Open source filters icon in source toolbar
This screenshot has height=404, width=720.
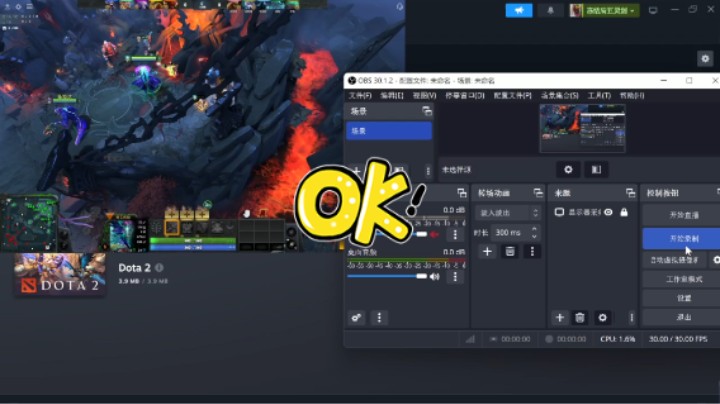point(596,169)
